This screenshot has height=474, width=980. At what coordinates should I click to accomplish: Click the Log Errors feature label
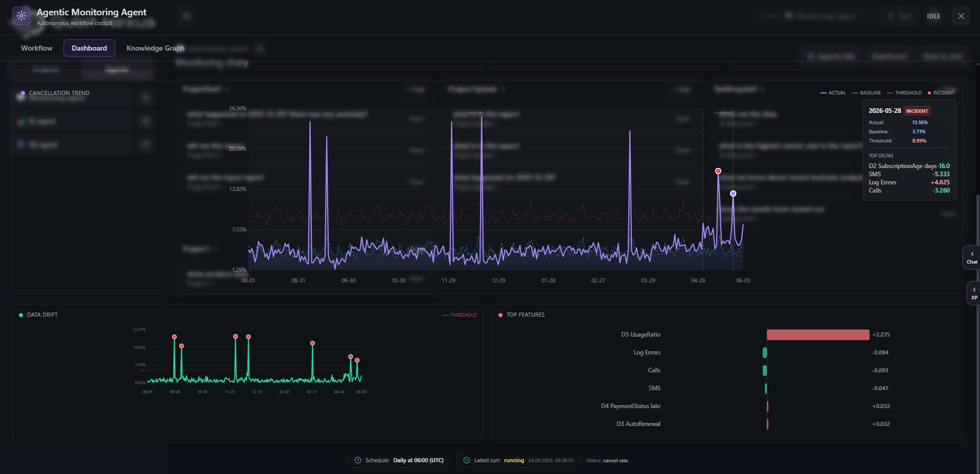[647, 352]
